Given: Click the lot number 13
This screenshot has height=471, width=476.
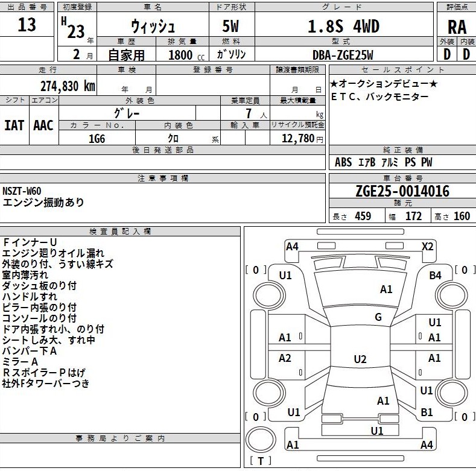Looking at the screenshot, I should (x=27, y=25).
